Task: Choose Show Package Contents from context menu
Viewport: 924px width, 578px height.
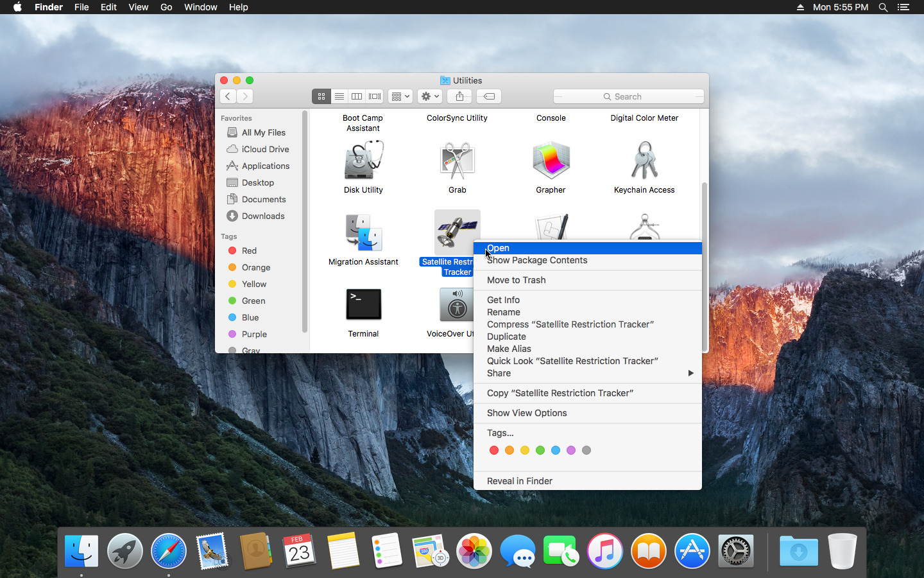Action: pyautogui.click(x=537, y=260)
